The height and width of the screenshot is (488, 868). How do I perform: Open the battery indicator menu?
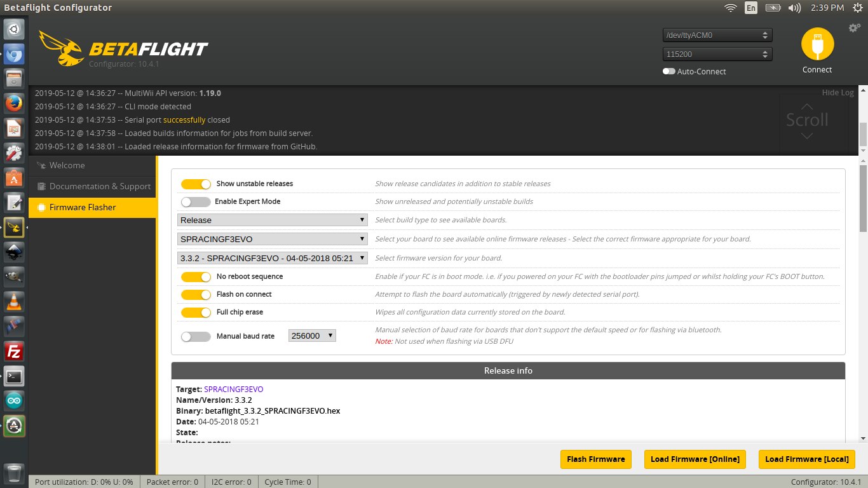[x=773, y=8]
